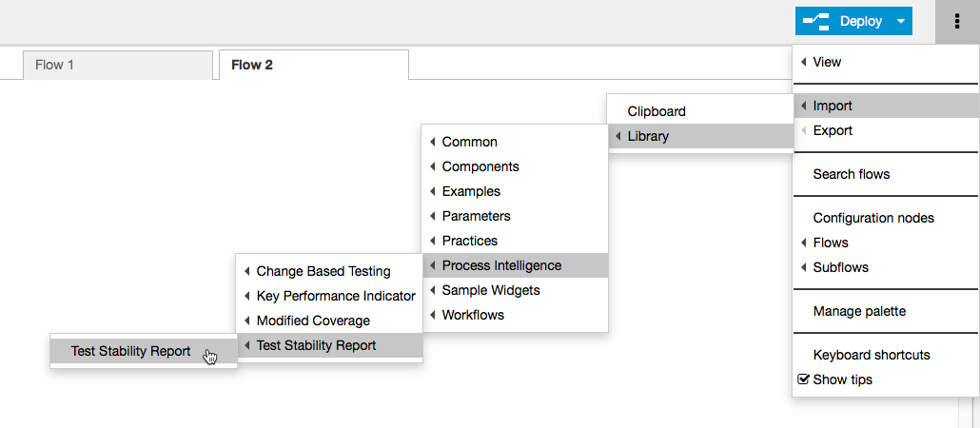Viewport: 980px width, 428px height.
Task: Expand the Workflows library folder
Action: [x=515, y=315]
